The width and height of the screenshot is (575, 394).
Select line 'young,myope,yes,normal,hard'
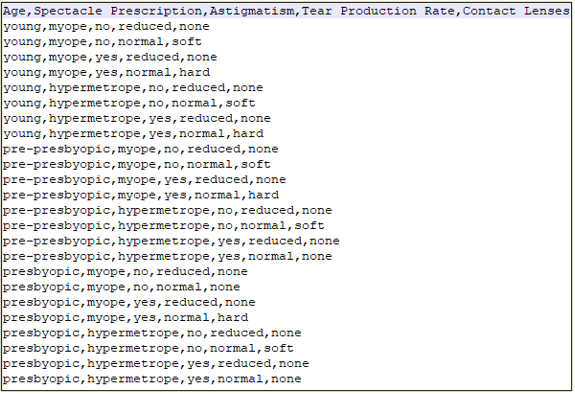(x=107, y=73)
